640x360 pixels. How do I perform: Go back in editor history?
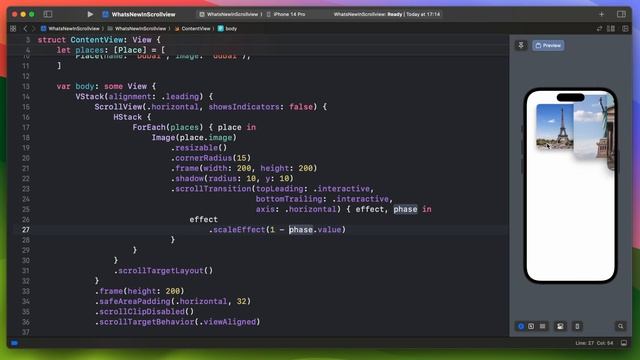click(25, 29)
